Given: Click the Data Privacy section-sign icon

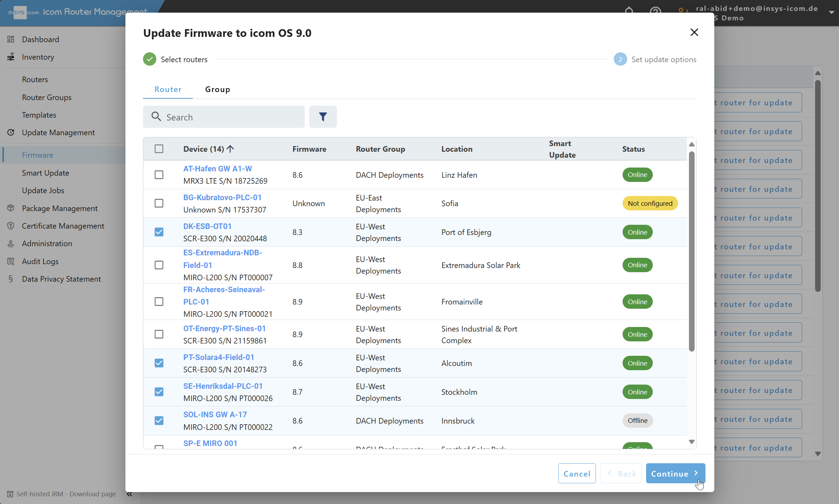Looking at the screenshot, I should point(11,279).
